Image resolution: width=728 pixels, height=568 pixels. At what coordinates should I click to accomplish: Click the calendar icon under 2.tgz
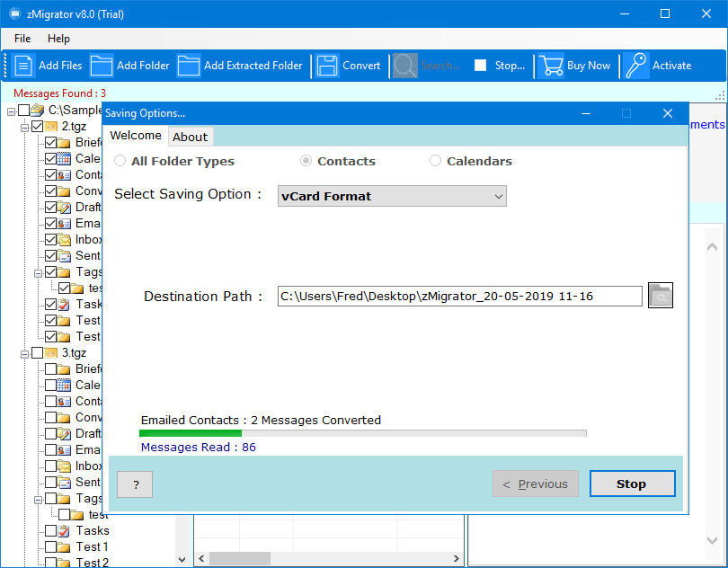point(64,159)
